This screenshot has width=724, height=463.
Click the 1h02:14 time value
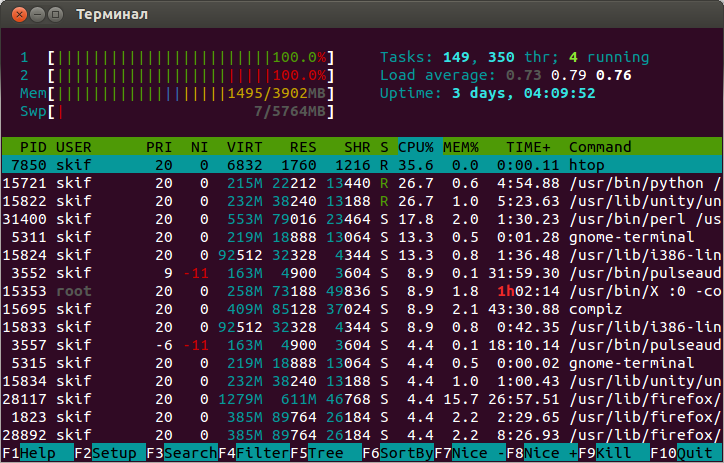528,291
